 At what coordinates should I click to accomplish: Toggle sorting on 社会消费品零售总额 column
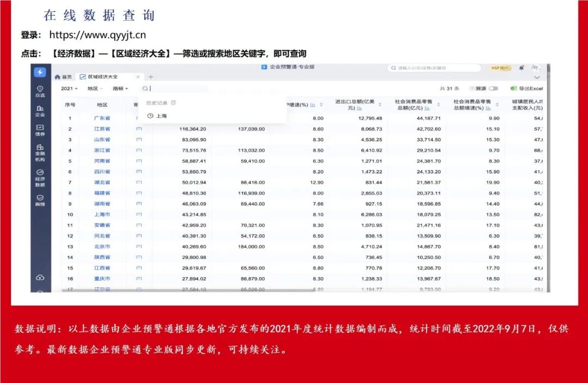pos(438,105)
